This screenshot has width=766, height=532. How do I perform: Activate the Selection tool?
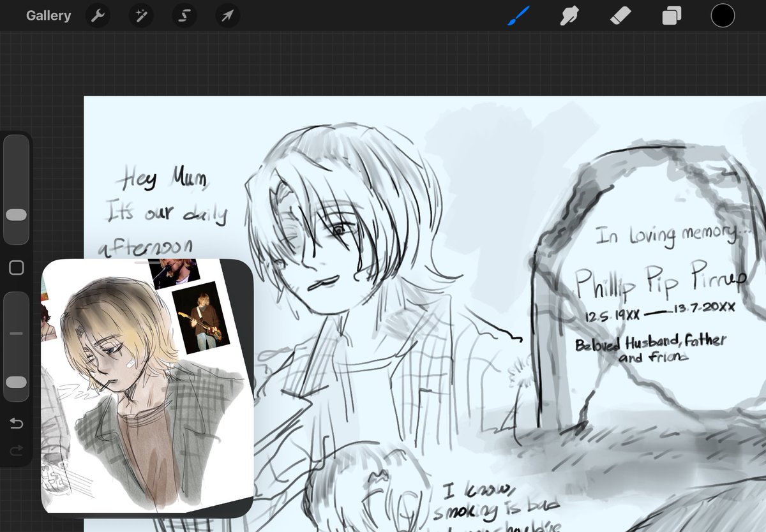point(184,16)
